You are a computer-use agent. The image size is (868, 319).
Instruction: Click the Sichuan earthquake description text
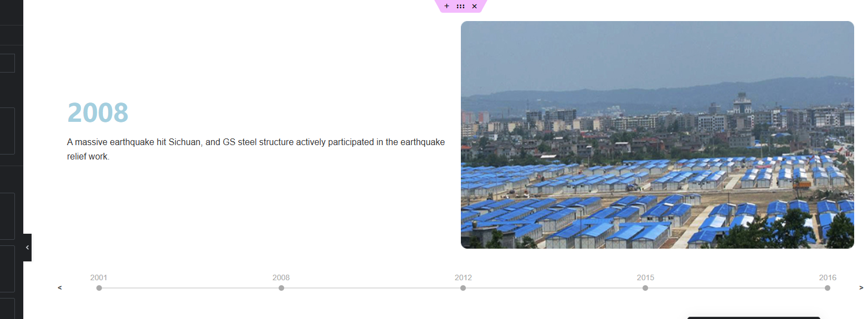tap(255, 149)
